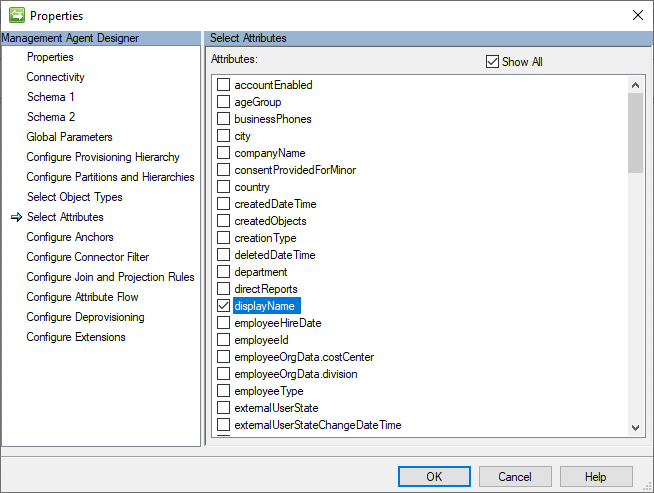This screenshot has width=654, height=493.
Task: Enable deletedDateTime attribute checkbox
Action: 224,255
